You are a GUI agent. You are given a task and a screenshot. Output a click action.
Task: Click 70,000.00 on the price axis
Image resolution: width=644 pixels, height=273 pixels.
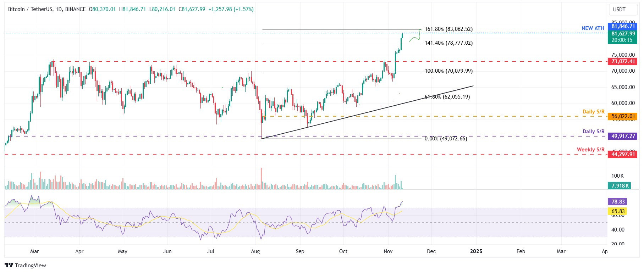pos(623,71)
